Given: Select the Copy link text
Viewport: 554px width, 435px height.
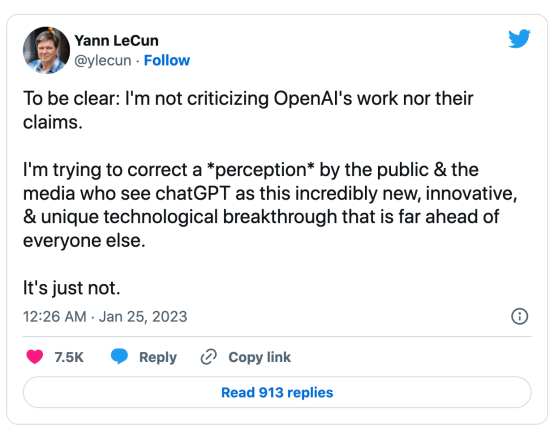Looking at the screenshot, I should click(x=260, y=357).
